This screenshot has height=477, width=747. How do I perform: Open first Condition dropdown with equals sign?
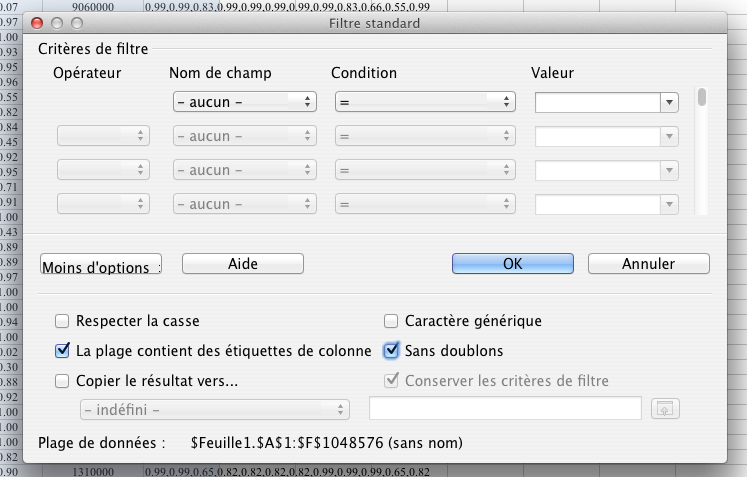pyautogui.click(x=425, y=102)
